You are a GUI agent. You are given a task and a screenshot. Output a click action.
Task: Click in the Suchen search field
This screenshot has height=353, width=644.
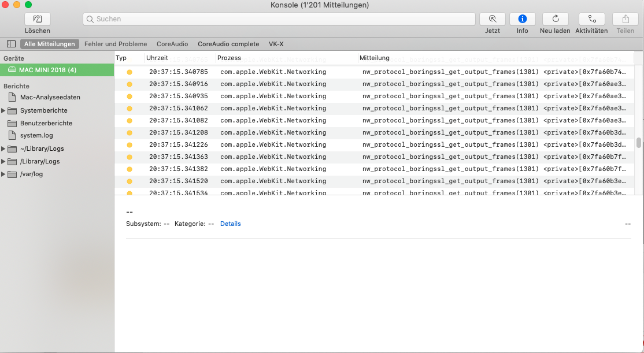pyautogui.click(x=279, y=19)
